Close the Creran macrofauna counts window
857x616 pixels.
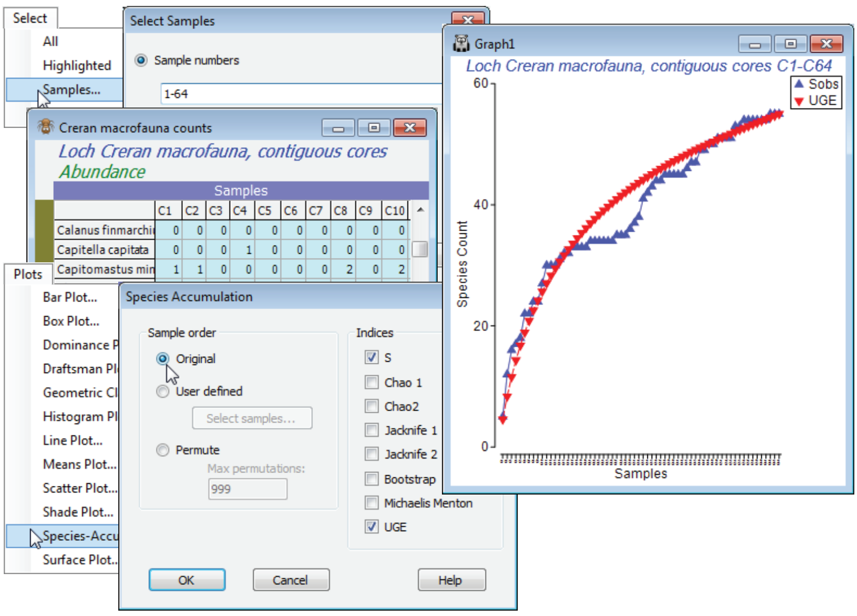410,128
